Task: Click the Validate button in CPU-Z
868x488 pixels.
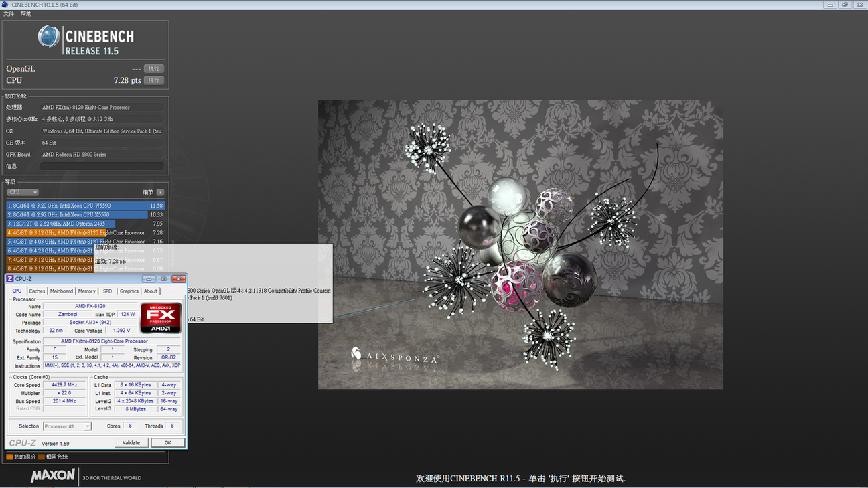Action: click(x=131, y=443)
